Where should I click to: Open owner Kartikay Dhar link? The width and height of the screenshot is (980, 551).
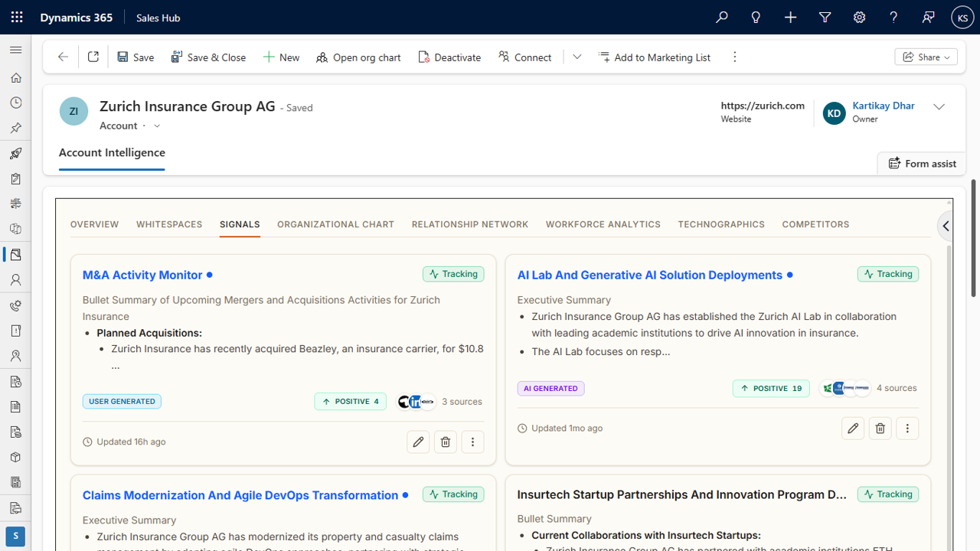pyautogui.click(x=884, y=106)
